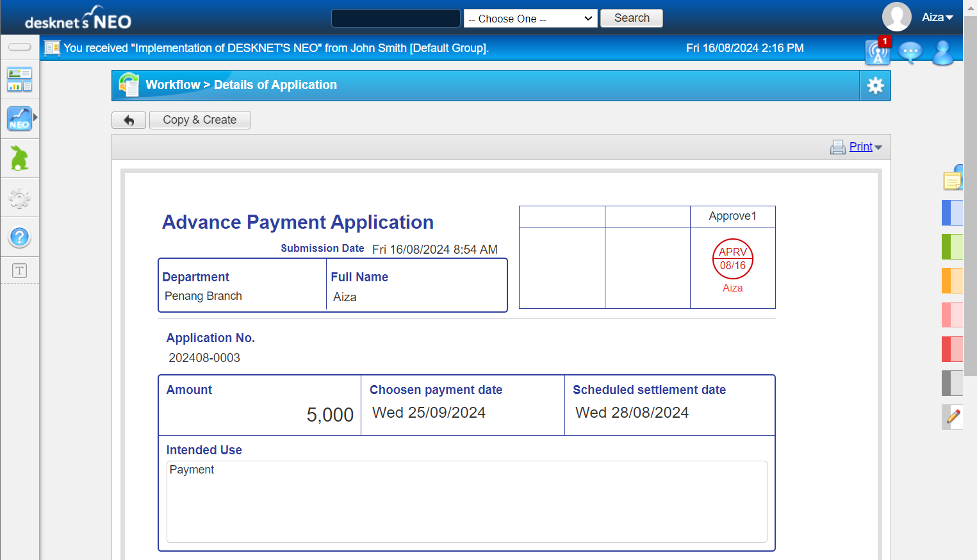Click the back arrow button
This screenshot has height=560, width=977.
129,120
